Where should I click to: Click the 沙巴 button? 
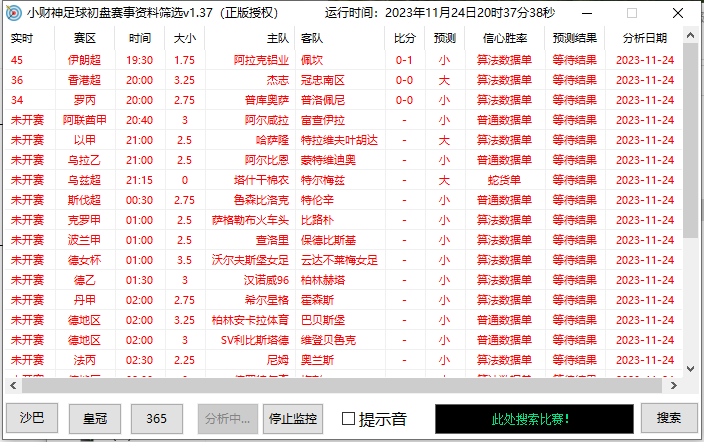(x=31, y=418)
